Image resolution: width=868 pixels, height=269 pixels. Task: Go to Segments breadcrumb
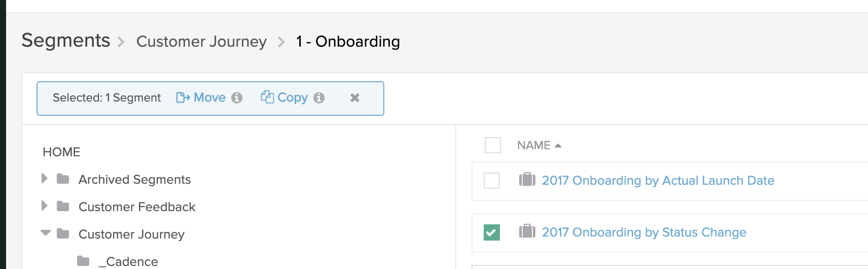66,41
